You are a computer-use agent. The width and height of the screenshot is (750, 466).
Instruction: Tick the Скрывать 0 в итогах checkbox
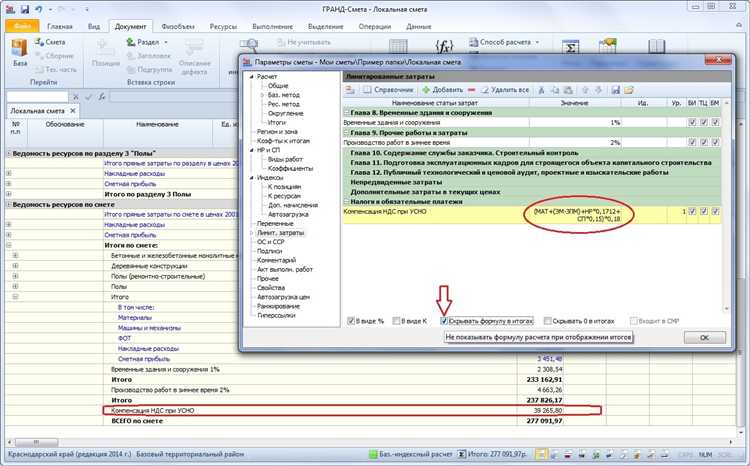click(x=547, y=321)
